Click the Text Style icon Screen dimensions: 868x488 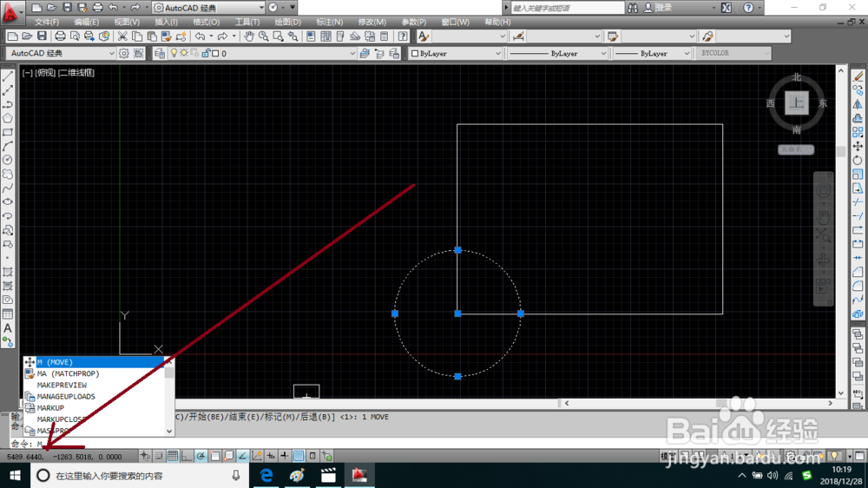424,36
